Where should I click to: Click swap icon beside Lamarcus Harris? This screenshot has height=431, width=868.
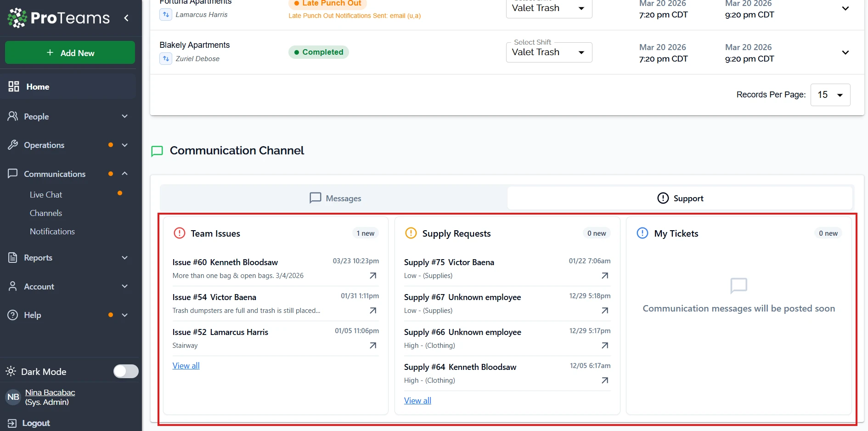tap(166, 15)
